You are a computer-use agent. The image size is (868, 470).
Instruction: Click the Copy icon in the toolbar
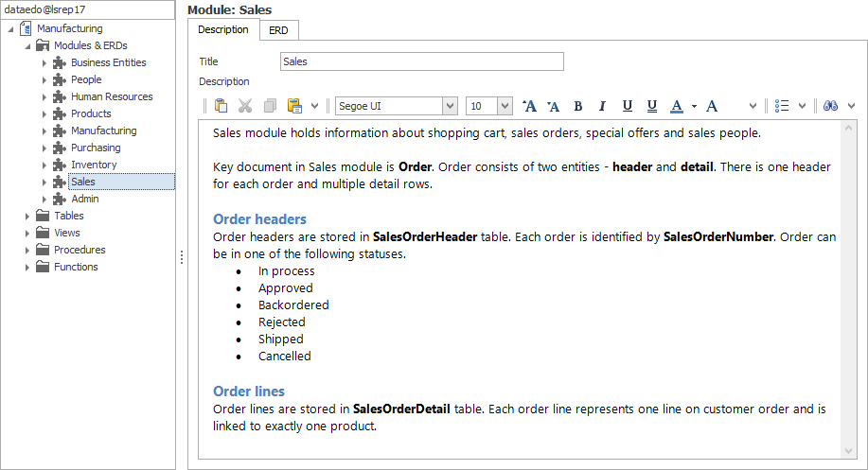pos(270,106)
